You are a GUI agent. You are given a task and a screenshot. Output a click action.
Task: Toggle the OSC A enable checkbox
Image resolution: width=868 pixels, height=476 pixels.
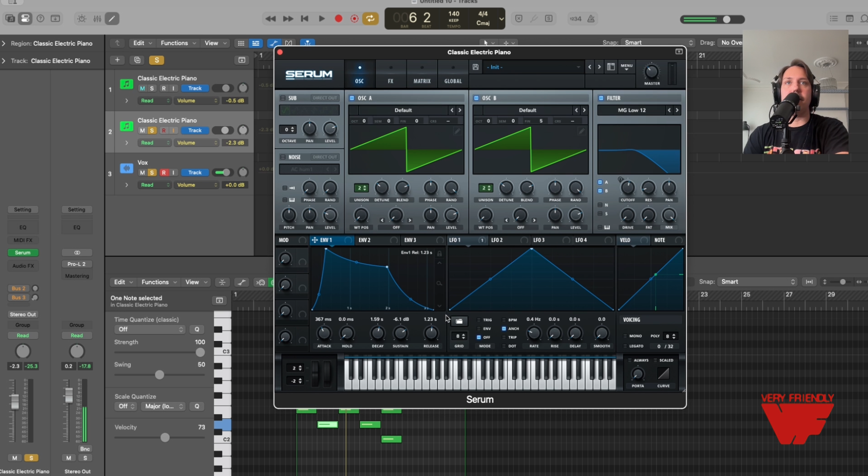(x=352, y=98)
